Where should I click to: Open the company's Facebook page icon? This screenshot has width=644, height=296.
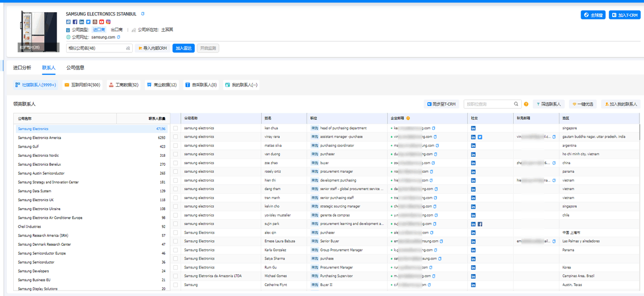click(75, 22)
